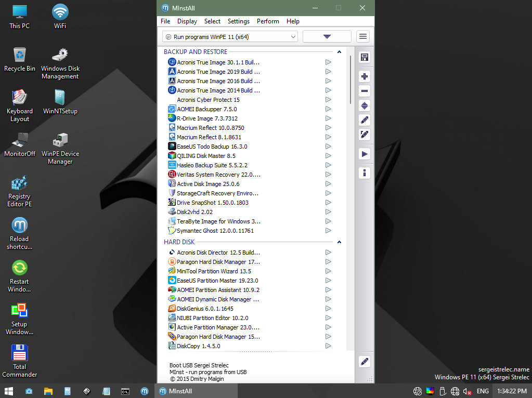The height and width of the screenshot is (398, 532).
Task: Collapse the HARD DISK section
Action: (x=339, y=242)
